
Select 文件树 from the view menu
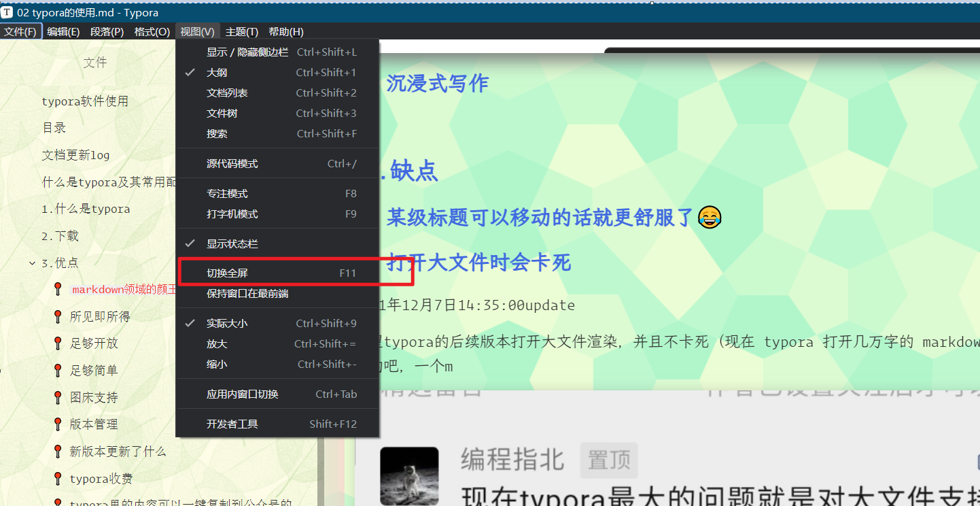pyautogui.click(x=277, y=114)
